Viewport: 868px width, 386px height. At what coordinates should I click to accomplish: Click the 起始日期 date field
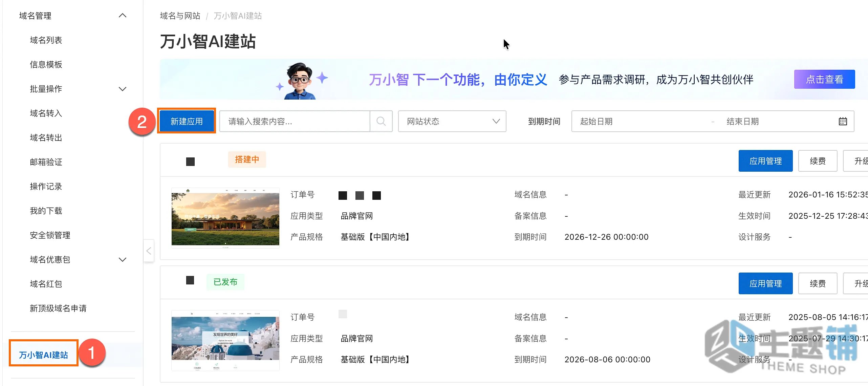pos(596,121)
